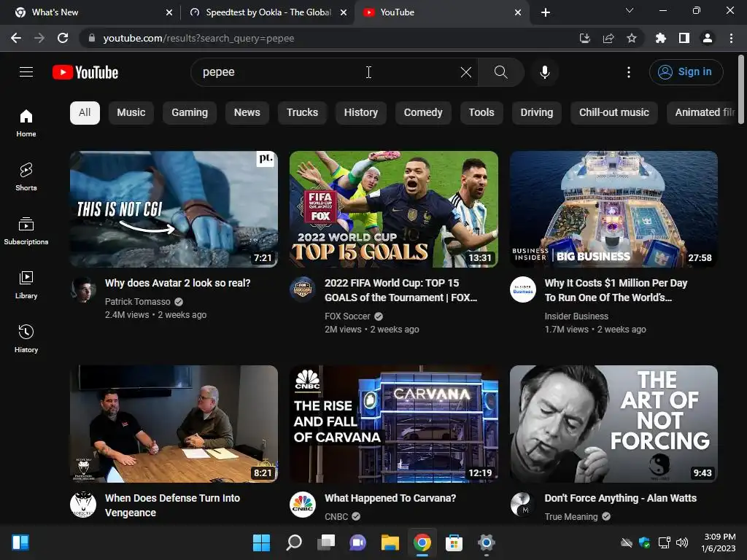The height and width of the screenshot is (560, 747).
Task: Open Chrome three-dot menu
Action: [x=731, y=38]
